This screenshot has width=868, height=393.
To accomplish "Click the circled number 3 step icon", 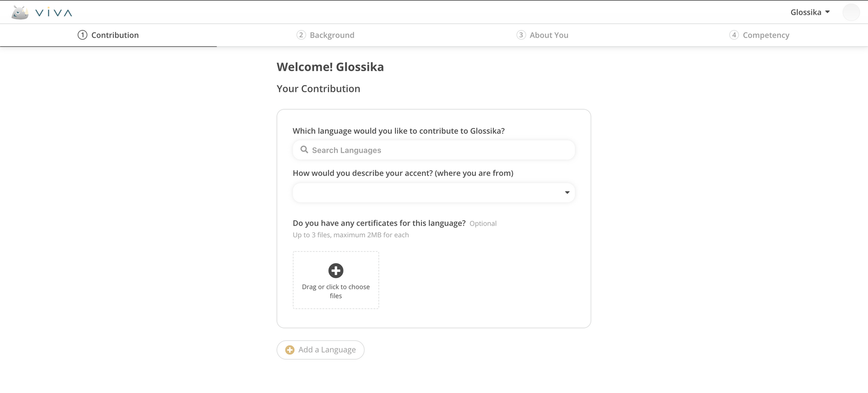I will pyautogui.click(x=521, y=35).
